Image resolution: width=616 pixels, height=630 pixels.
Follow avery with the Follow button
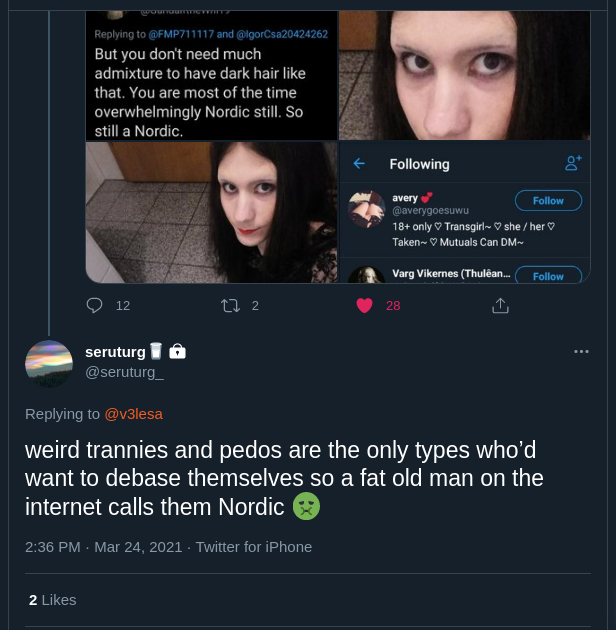pos(548,200)
